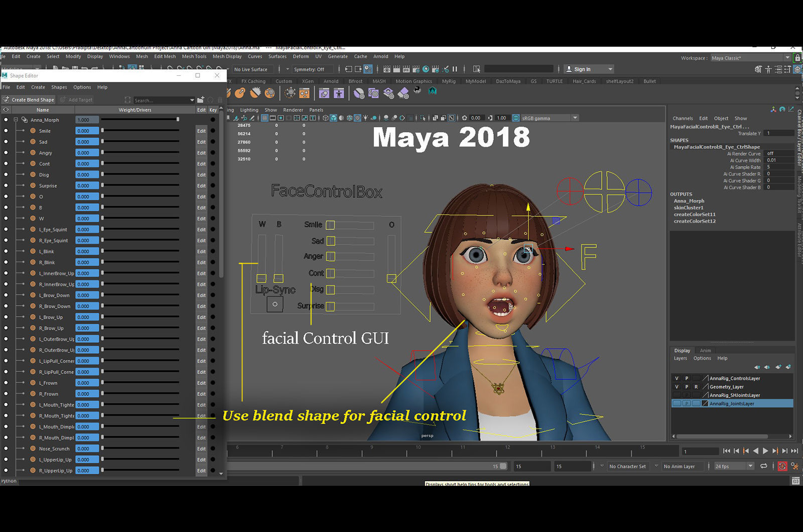The image size is (803, 532).
Task: Toggle the visibility dot for Smile target
Action: [x=6, y=131]
